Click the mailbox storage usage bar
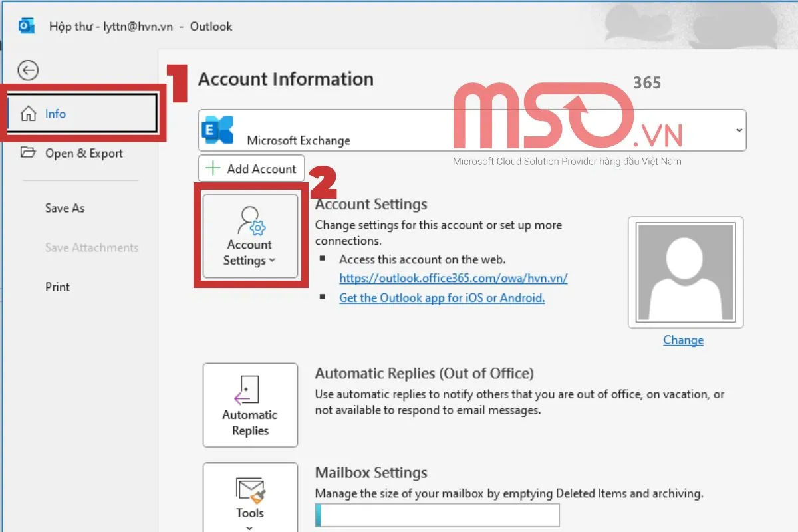 pyautogui.click(x=438, y=515)
